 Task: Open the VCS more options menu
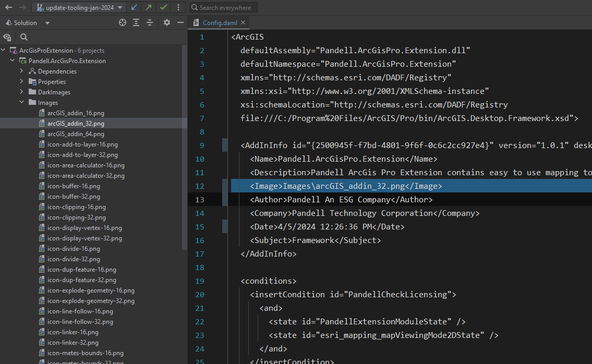tap(178, 7)
